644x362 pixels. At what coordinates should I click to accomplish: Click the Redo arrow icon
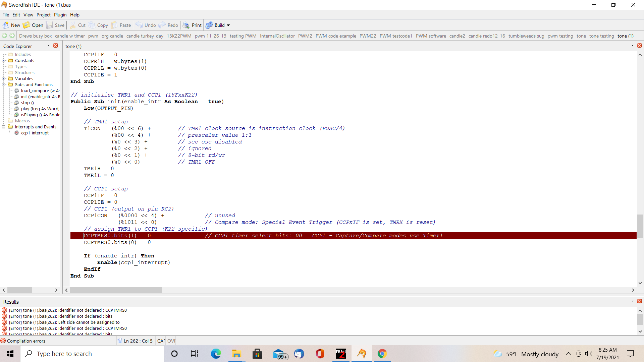coord(162,25)
